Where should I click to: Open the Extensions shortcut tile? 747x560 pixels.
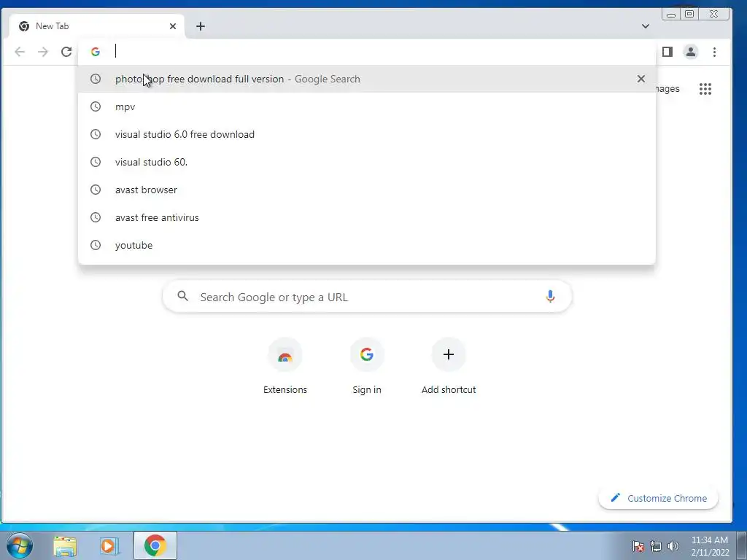tap(285, 366)
